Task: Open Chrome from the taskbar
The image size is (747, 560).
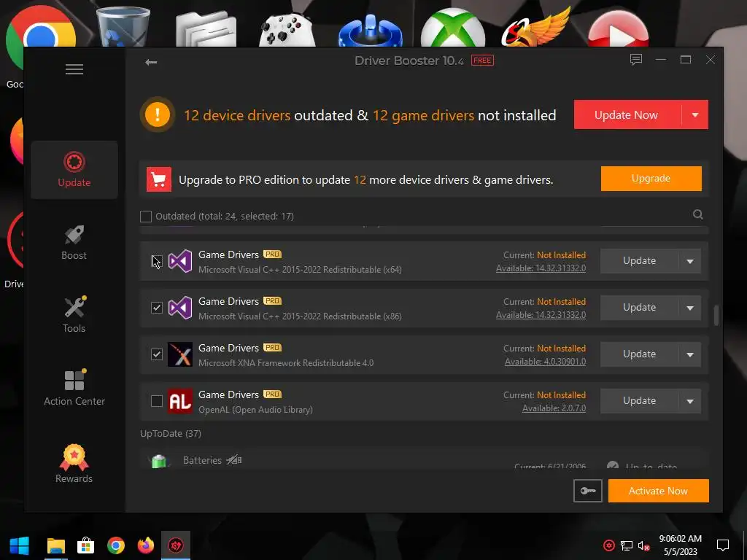Action: coord(116,545)
